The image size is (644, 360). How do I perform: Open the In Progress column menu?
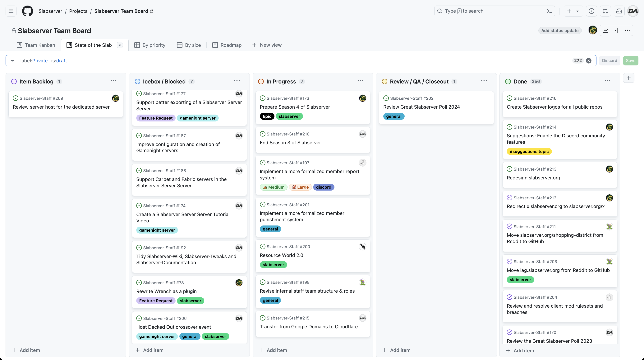(x=360, y=81)
